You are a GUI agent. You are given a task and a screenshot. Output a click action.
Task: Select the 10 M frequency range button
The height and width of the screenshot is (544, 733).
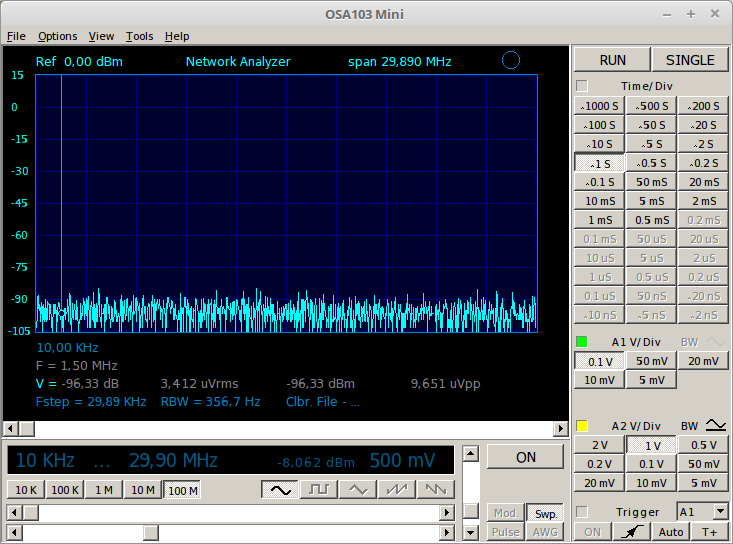click(x=143, y=490)
